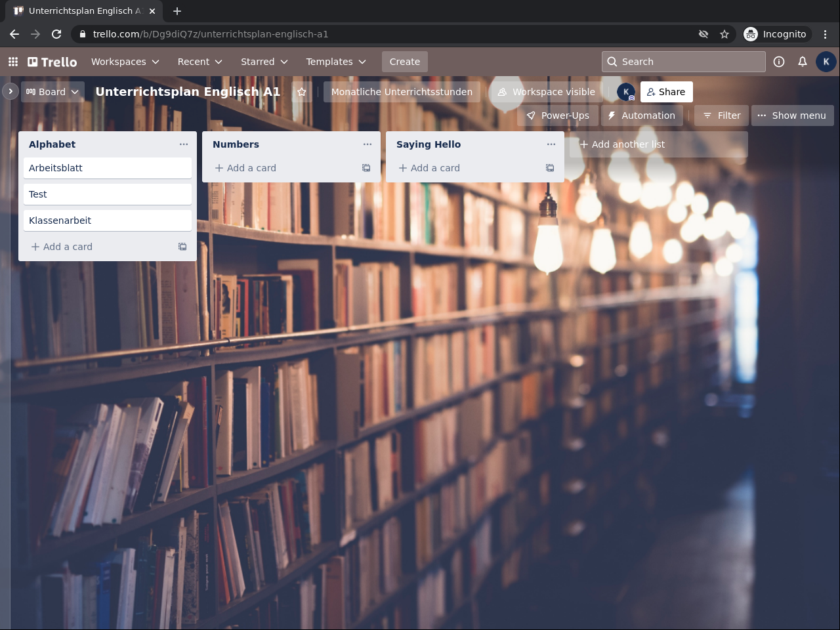Open the Trello apps grid switcher
Image resolution: width=840 pixels, height=630 pixels.
[13, 62]
